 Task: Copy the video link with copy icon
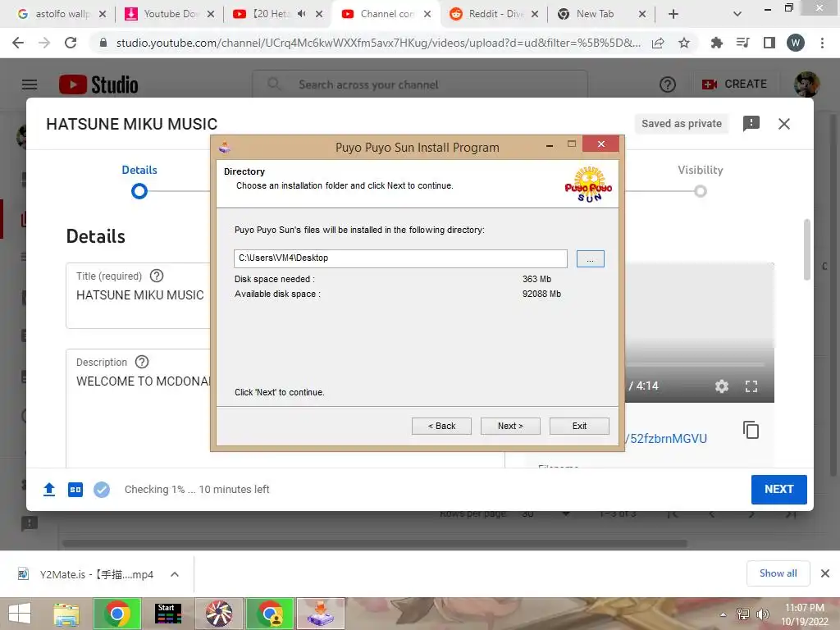(x=751, y=430)
